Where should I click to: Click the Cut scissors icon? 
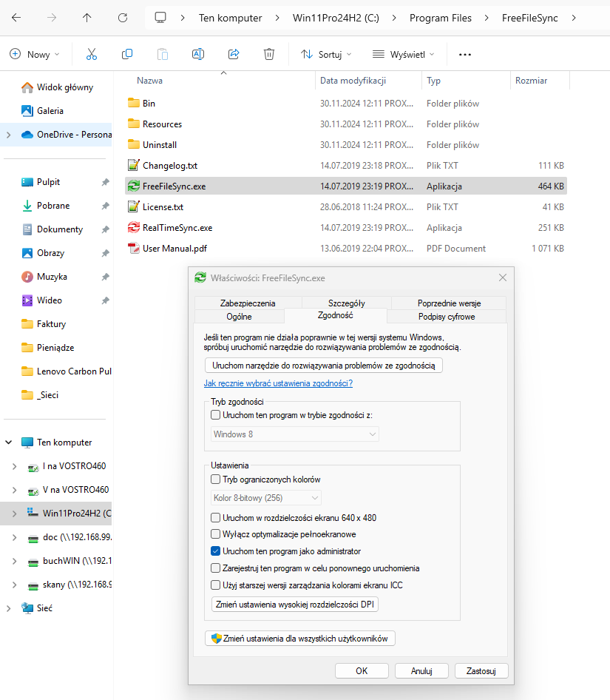(x=92, y=55)
